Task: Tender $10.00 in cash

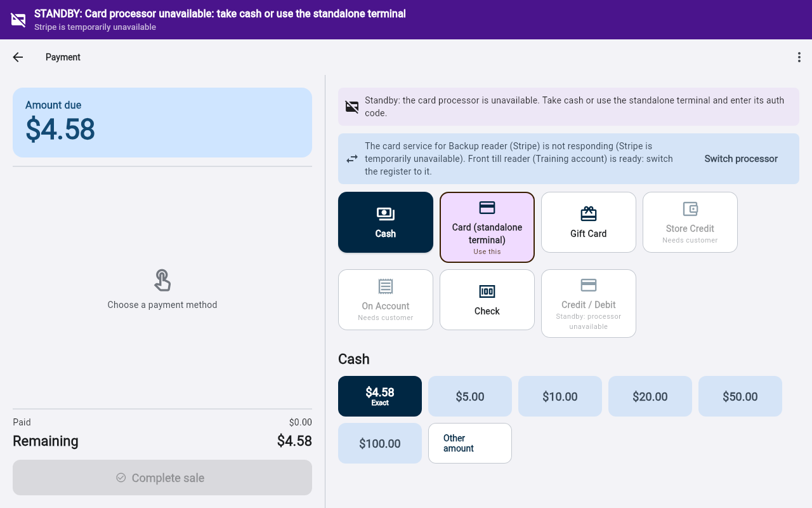Action: [x=560, y=396]
